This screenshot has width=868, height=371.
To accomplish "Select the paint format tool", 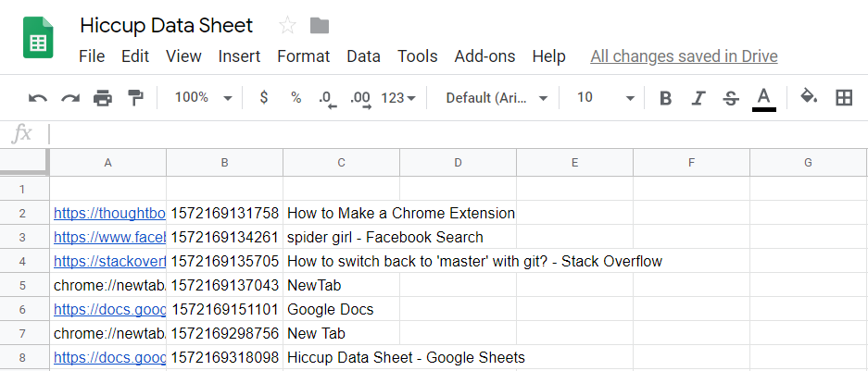I will tap(135, 98).
